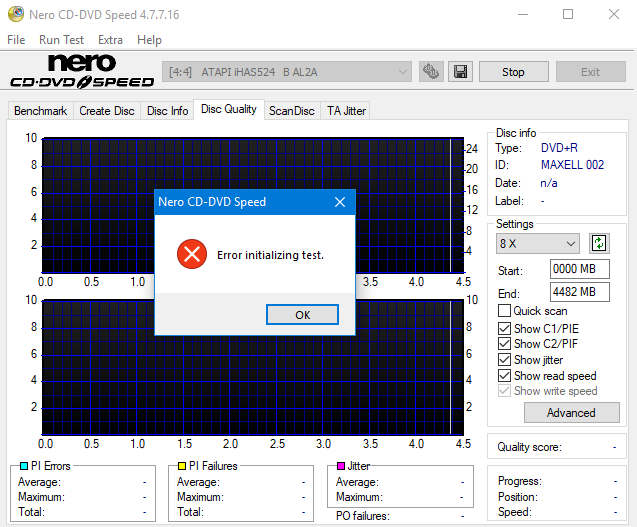
Task: Enable the Quick scan checkbox
Action: [504, 310]
